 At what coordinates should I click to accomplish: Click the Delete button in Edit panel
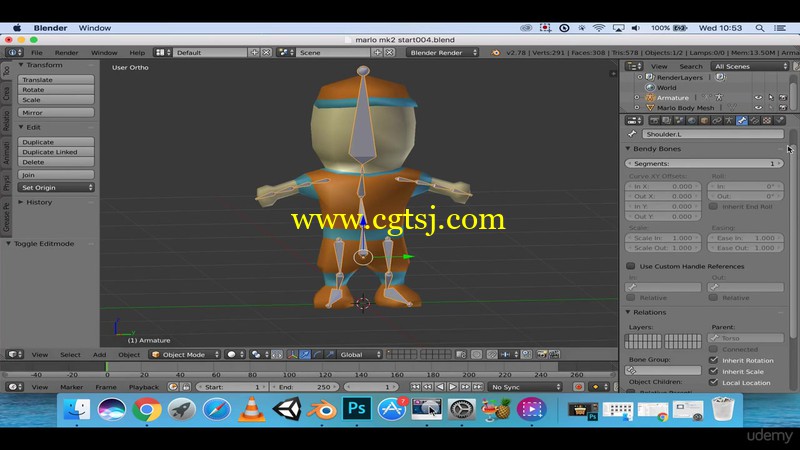click(x=56, y=162)
